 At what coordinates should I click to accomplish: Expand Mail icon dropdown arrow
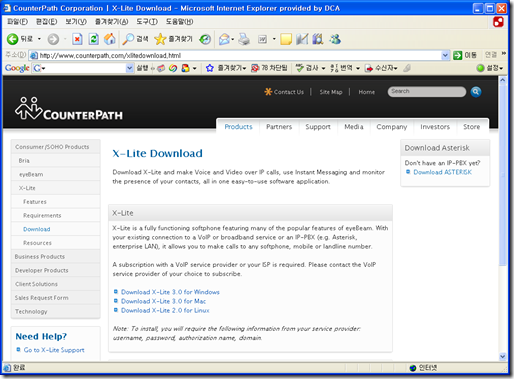pos(233,39)
